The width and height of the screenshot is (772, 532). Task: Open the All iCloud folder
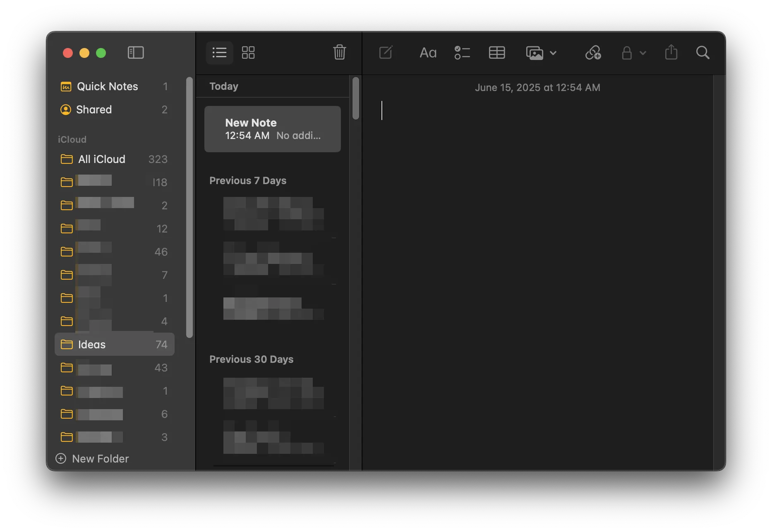(114, 159)
